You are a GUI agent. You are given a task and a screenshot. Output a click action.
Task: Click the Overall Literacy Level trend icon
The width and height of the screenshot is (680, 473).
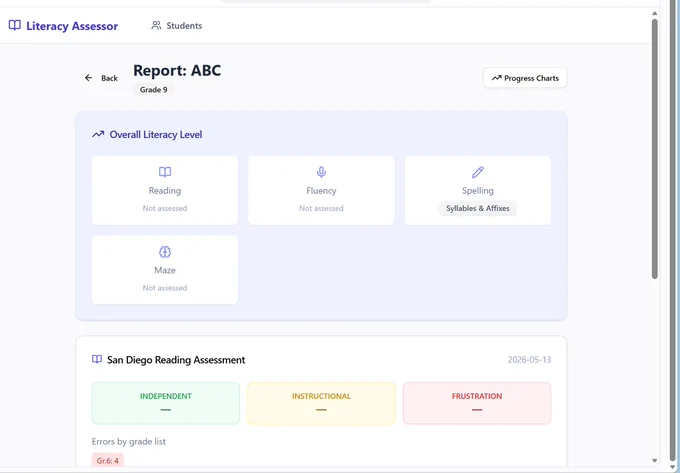pos(98,134)
